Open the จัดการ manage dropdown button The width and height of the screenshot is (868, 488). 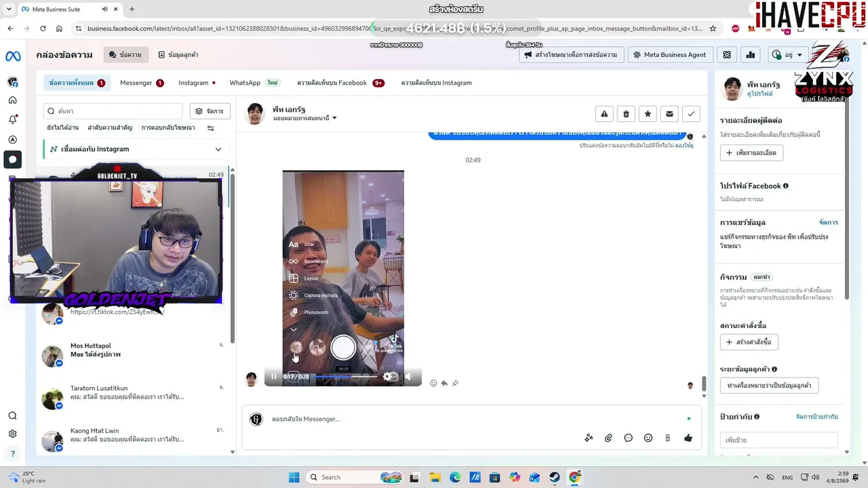point(210,111)
